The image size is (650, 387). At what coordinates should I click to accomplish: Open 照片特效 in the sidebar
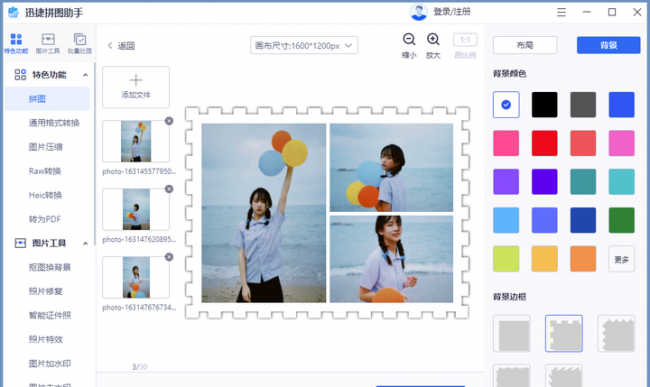click(46, 339)
